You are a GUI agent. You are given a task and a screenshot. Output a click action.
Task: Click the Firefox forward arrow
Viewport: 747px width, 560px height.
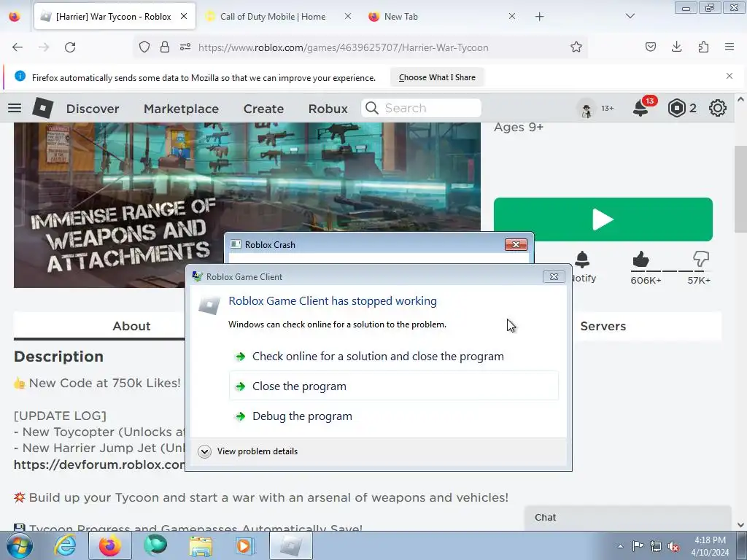[44, 47]
